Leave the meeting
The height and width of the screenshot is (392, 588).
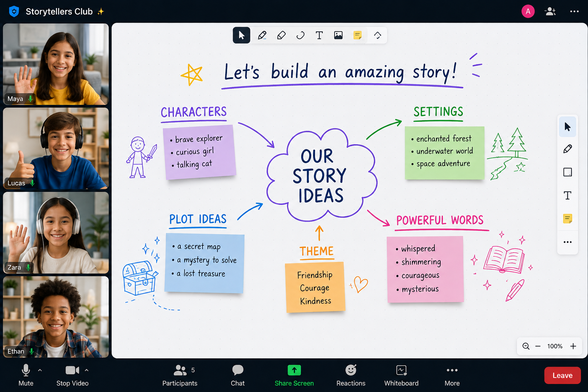[562, 375]
